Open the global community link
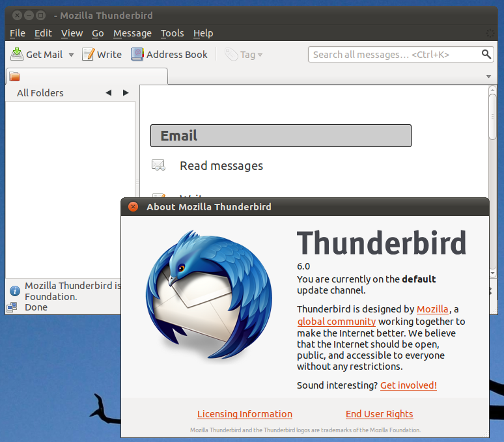The image size is (504, 442). [337, 322]
